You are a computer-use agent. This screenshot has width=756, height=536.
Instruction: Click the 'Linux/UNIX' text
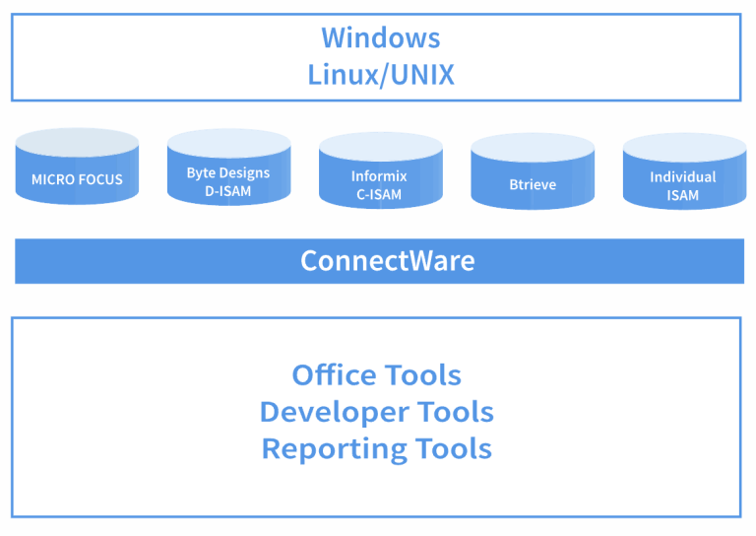coord(381,75)
